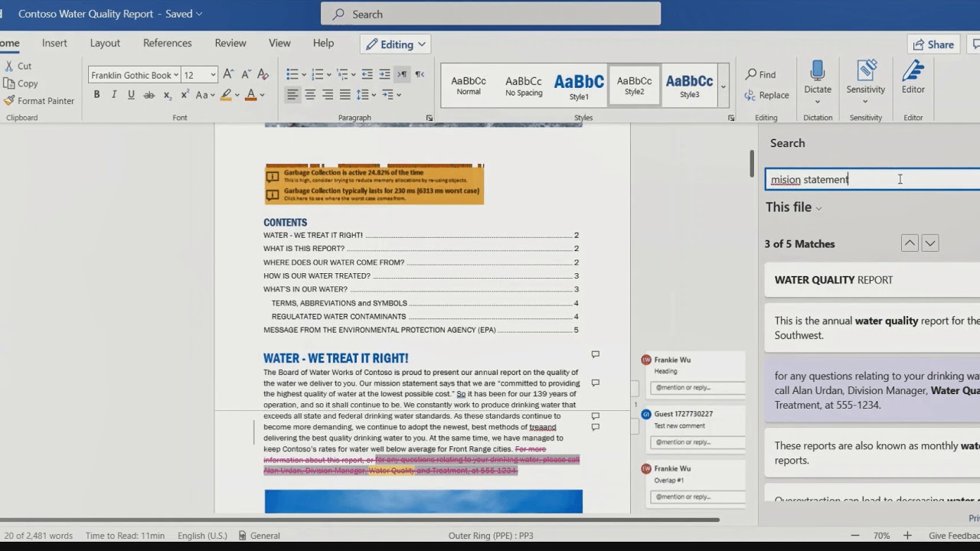Click the Share button
980x551 pixels.
click(933, 44)
